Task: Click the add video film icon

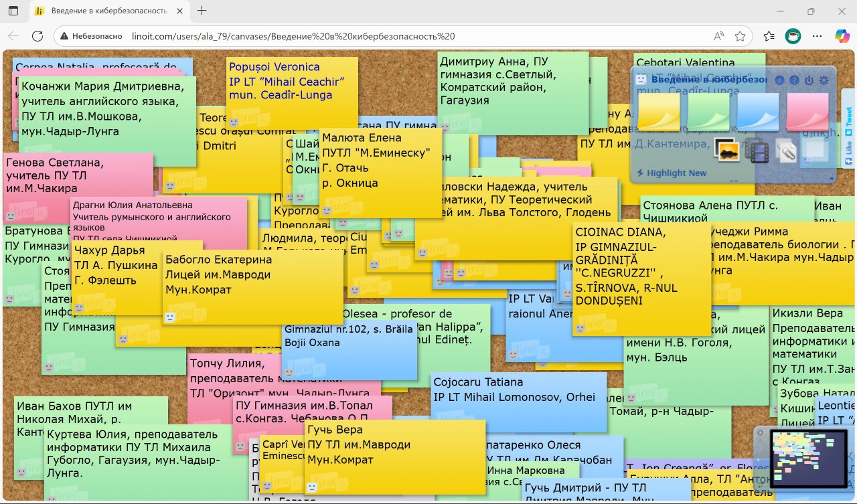Action: coord(757,151)
